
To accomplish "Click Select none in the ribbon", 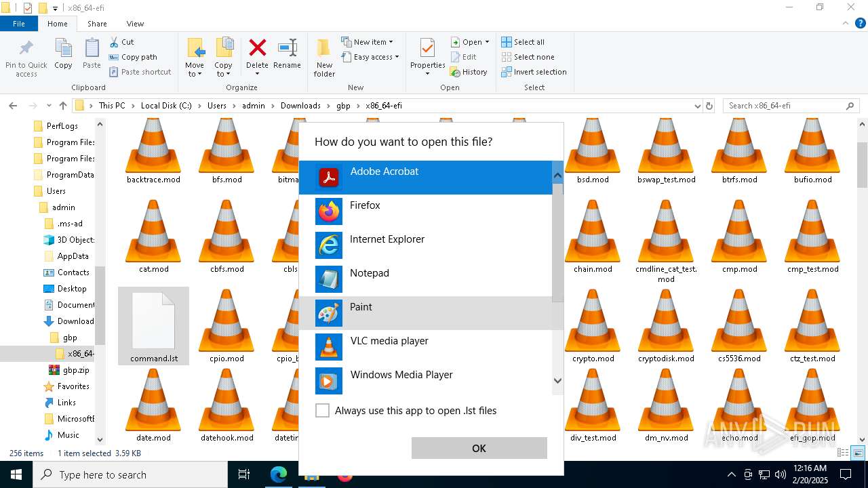I will click(x=528, y=57).
